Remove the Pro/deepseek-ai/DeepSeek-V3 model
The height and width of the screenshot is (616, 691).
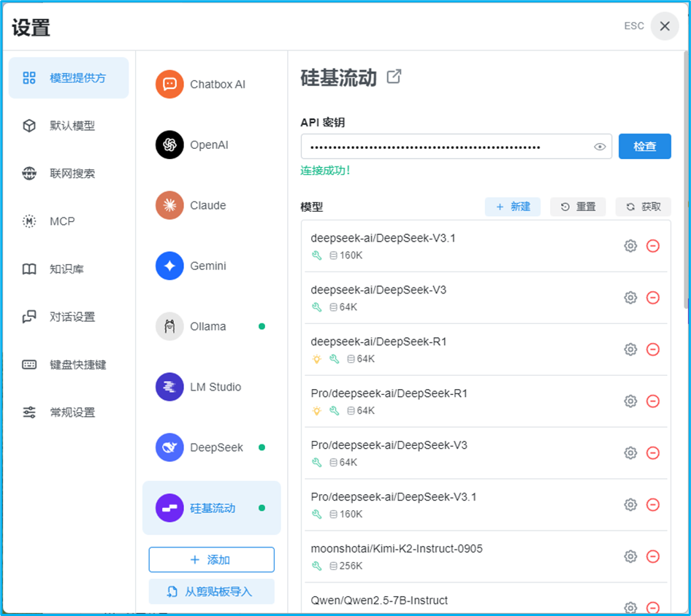pyautogui.click(x=653, y=453)
